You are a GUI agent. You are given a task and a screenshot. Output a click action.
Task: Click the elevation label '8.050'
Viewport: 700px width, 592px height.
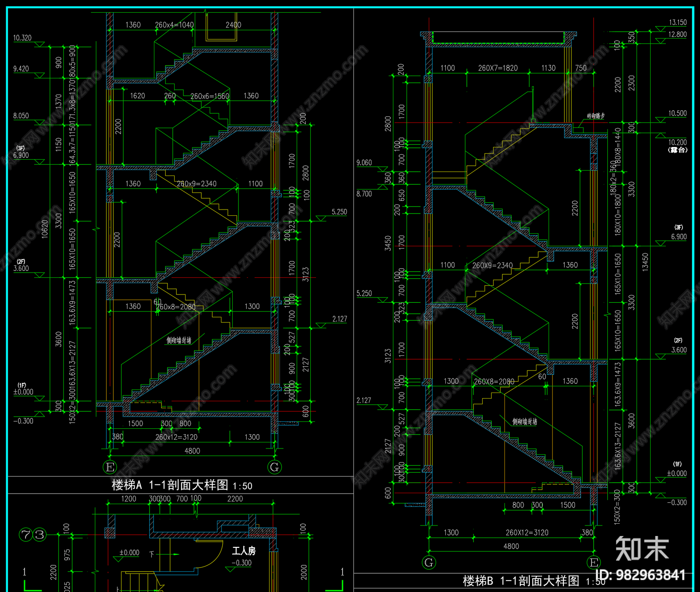[21, 116]
